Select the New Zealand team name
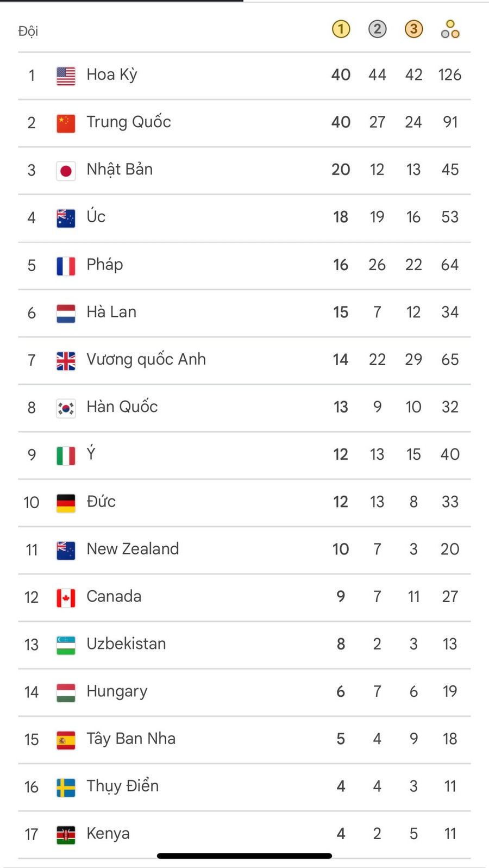This screenshot has width=489, height=868. tap(133, 549)
